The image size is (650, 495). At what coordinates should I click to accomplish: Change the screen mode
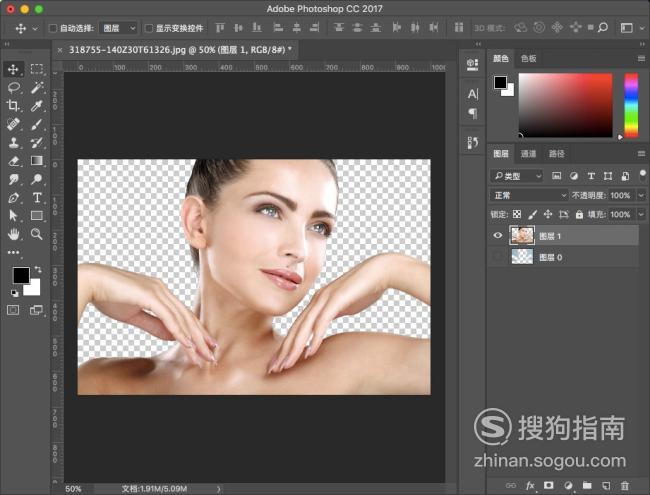tap(36, 310)
